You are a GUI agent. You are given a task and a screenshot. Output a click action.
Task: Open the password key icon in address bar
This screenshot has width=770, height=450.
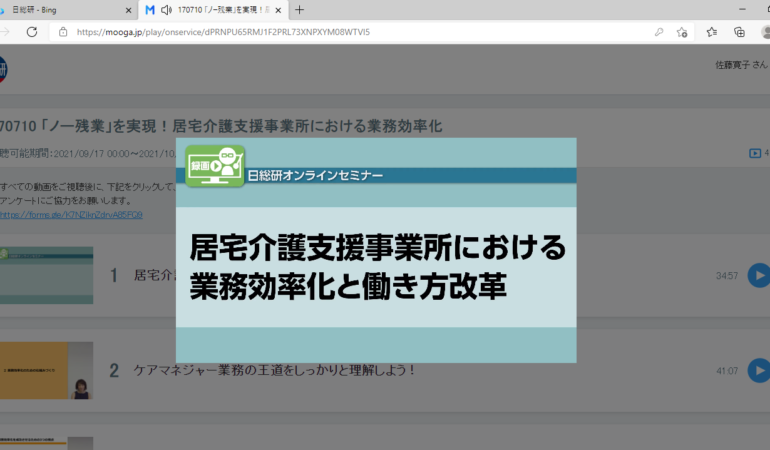point(658,32)
